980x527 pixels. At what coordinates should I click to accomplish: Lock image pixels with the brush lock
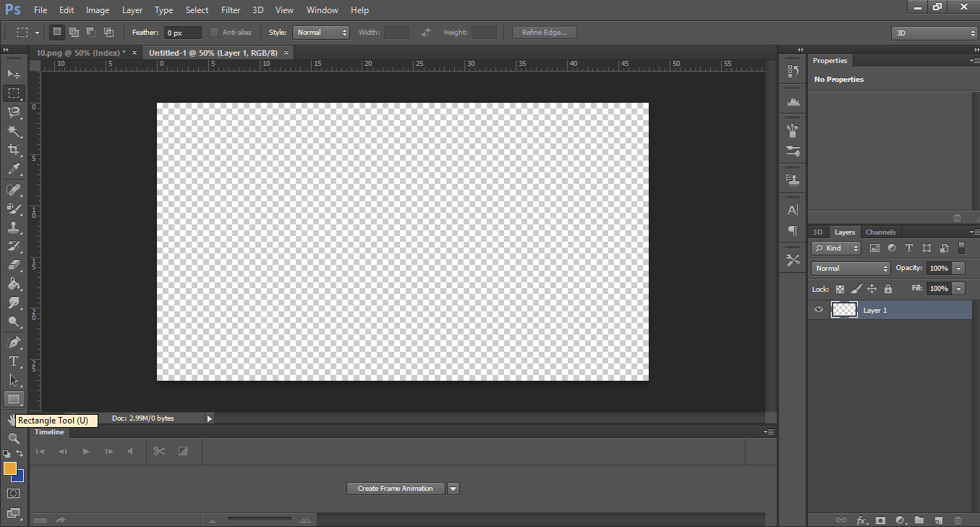[856, 289]
